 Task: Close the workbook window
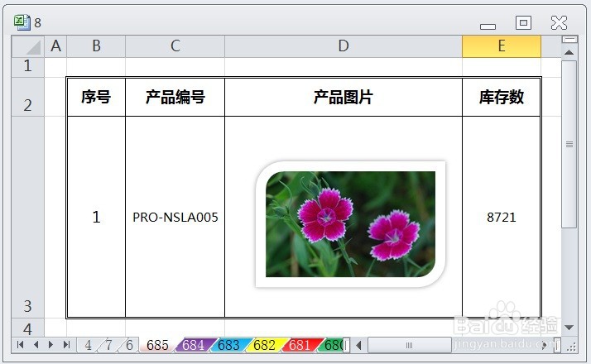[559, 23]
